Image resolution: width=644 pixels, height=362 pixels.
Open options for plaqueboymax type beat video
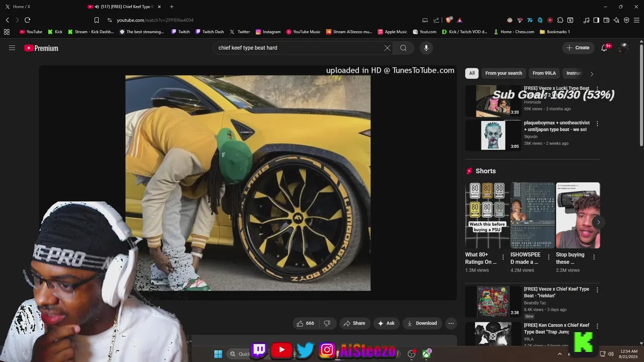click(x=597, y=124)
